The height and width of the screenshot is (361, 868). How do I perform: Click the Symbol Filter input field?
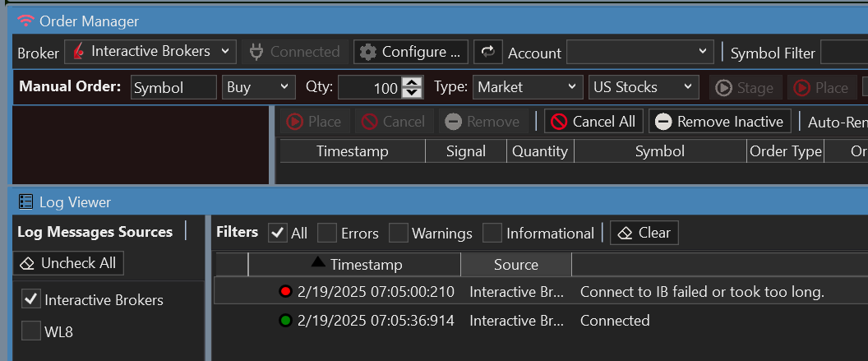click(843, 53)
